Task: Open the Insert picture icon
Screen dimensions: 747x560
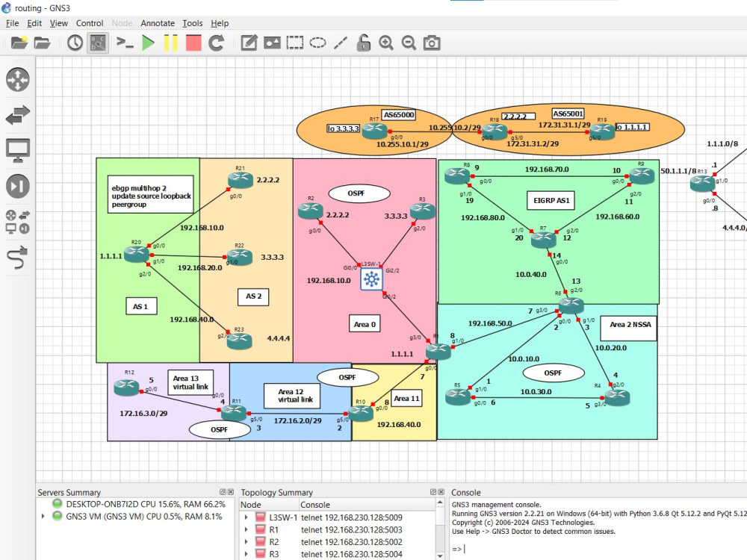Action: click(x=273, y=43)
